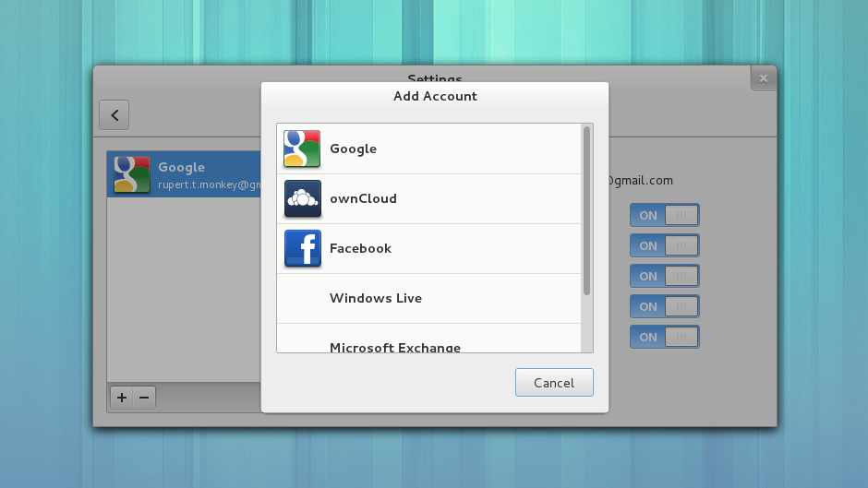
Task: Click the Google icon in Settings sidebar
Action: click(132, 174)
